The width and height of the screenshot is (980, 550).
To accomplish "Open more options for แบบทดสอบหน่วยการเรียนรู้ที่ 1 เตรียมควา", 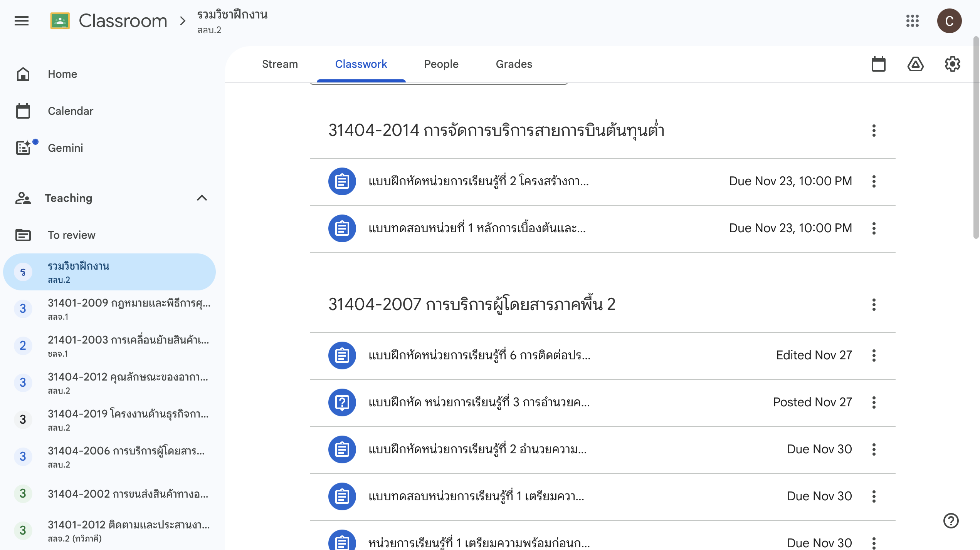I will [874, 496].
